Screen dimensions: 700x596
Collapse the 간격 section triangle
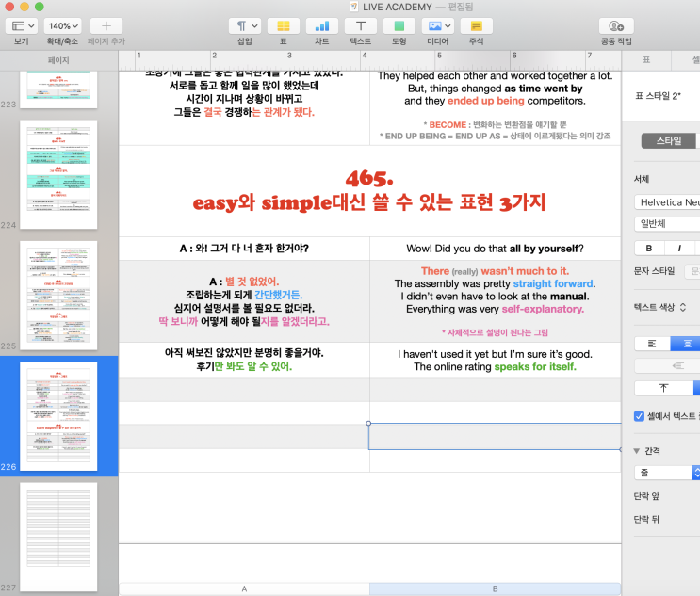click(637, 451)
